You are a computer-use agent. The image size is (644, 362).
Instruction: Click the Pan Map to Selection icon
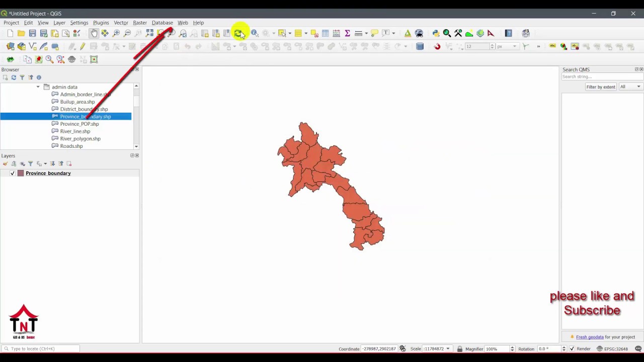(105, 33)
